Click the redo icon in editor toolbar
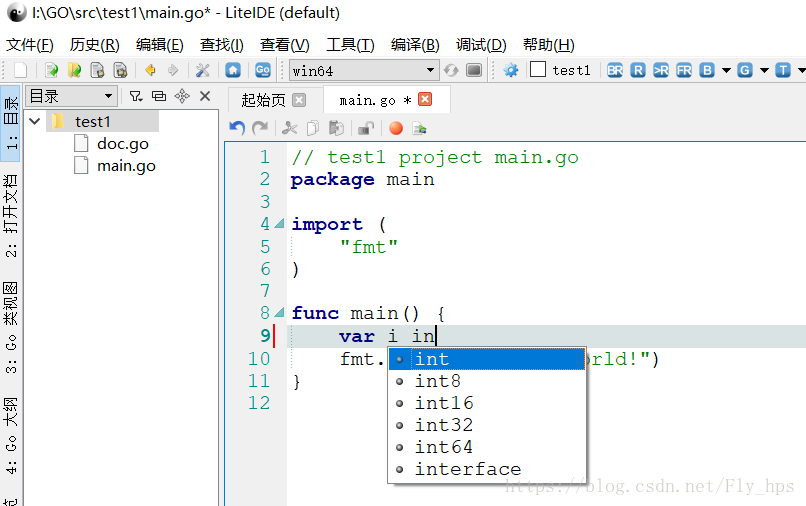 point(260,128)
